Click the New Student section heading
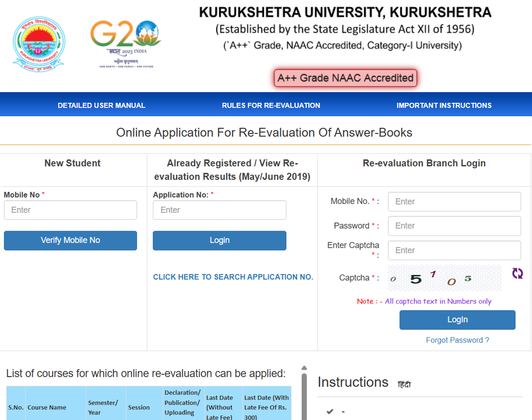Screen dimensions: 532x420 73,163
